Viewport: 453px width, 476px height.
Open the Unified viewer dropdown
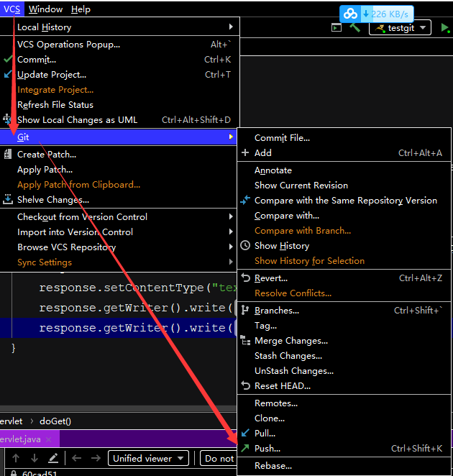tap(148, 458)
